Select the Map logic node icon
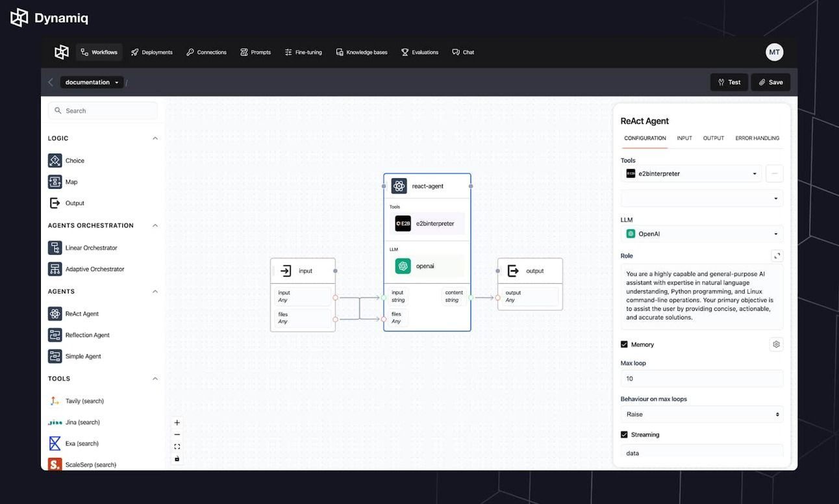 [x=55, y=182]
